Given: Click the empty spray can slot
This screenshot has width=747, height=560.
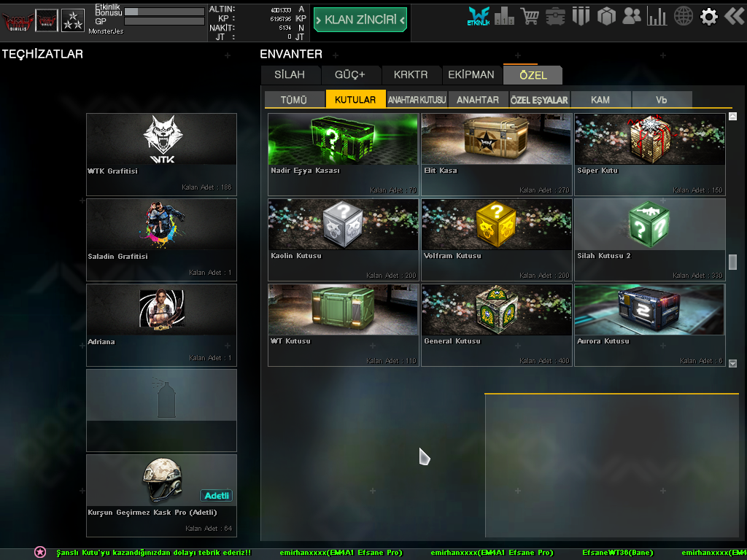Looking at the screenshot, I should [161, 411].
